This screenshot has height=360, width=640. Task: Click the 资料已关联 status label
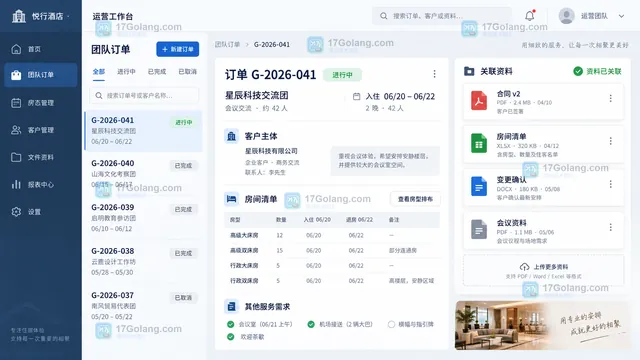598,71
